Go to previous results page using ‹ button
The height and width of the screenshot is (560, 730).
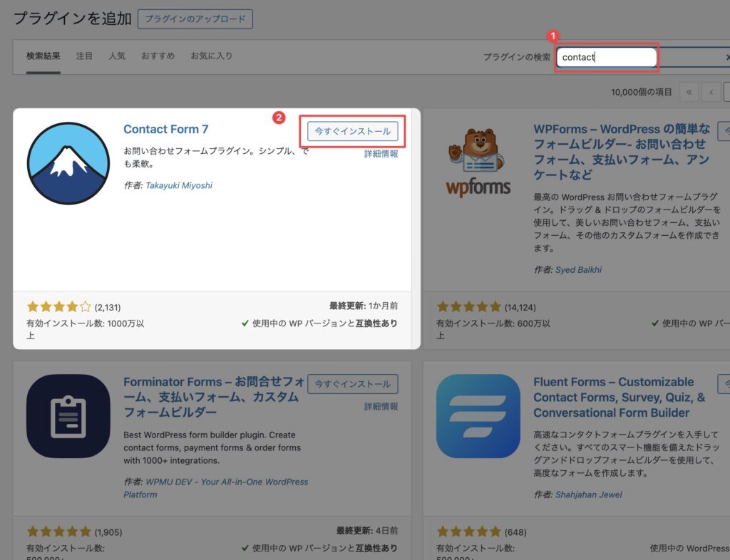[x=711, y=92]
